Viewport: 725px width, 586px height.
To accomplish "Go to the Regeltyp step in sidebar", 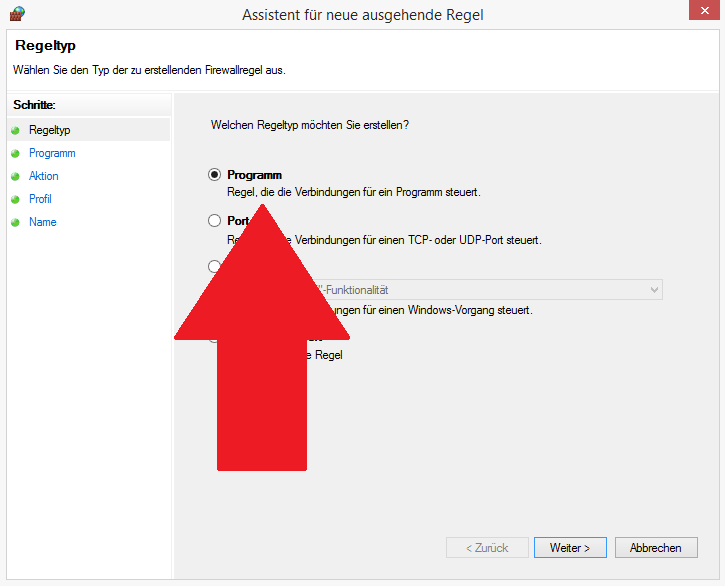I will coord(50,130).
